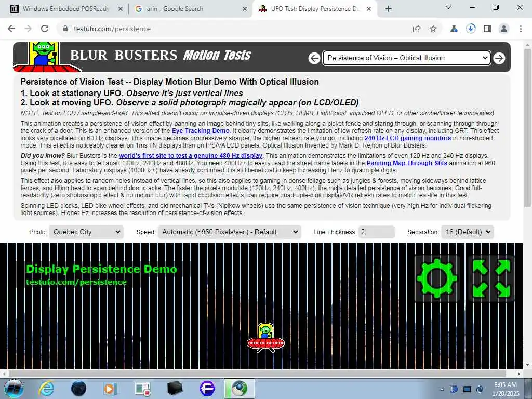This screenshot has width=532, height=399.
Task: Go to previous test with left arrow
Action: 314,58
